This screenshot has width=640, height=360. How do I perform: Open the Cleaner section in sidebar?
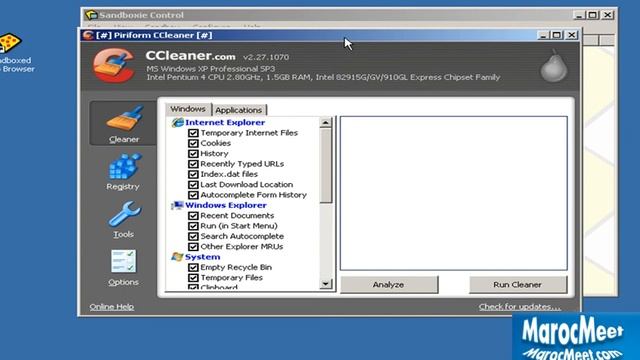(123, 123)
